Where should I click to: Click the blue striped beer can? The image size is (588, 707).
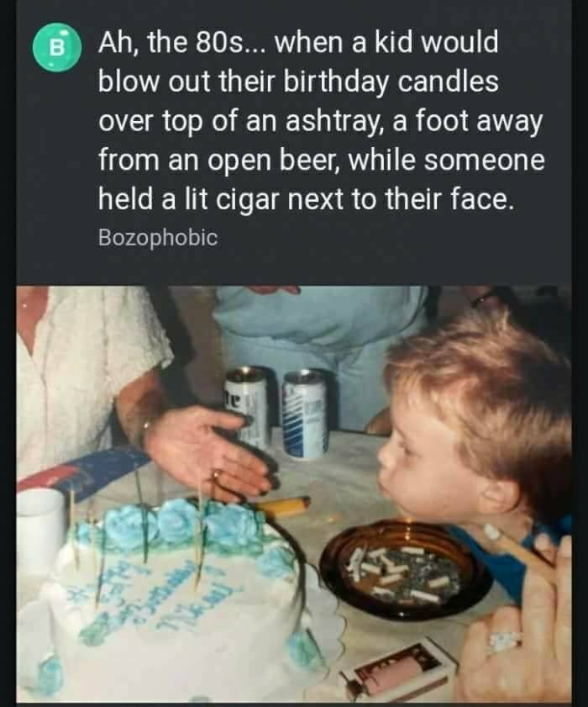(x=306, y=414)
